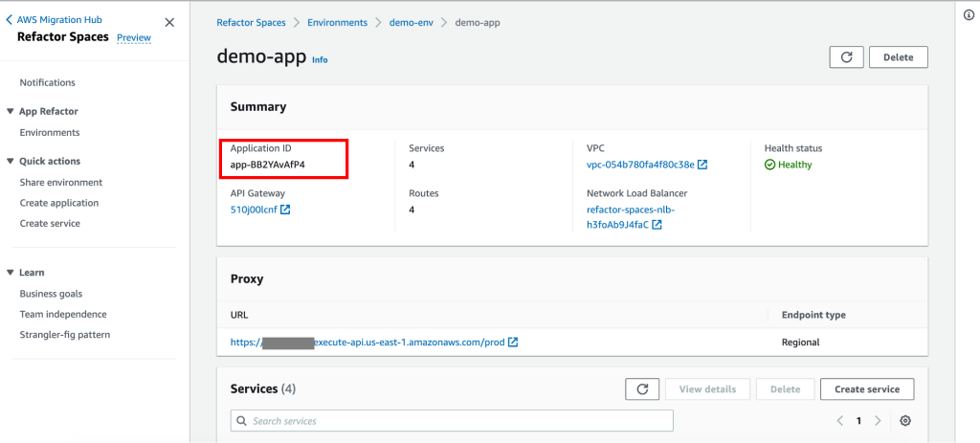Click the demo-env breadcrumb
The height and width of the screenshot is (443, 980).
[x=410, y=23]
